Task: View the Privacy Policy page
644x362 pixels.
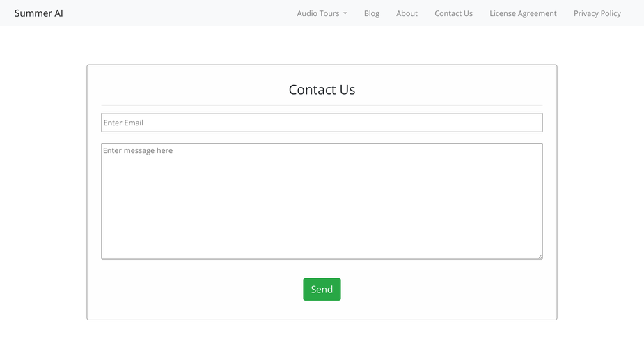Action: (x=597, y=13)
